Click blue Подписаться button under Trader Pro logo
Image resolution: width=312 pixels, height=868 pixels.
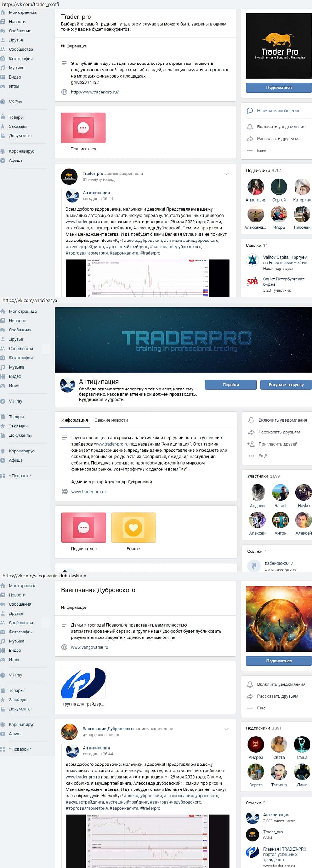[x=279, y=88]
